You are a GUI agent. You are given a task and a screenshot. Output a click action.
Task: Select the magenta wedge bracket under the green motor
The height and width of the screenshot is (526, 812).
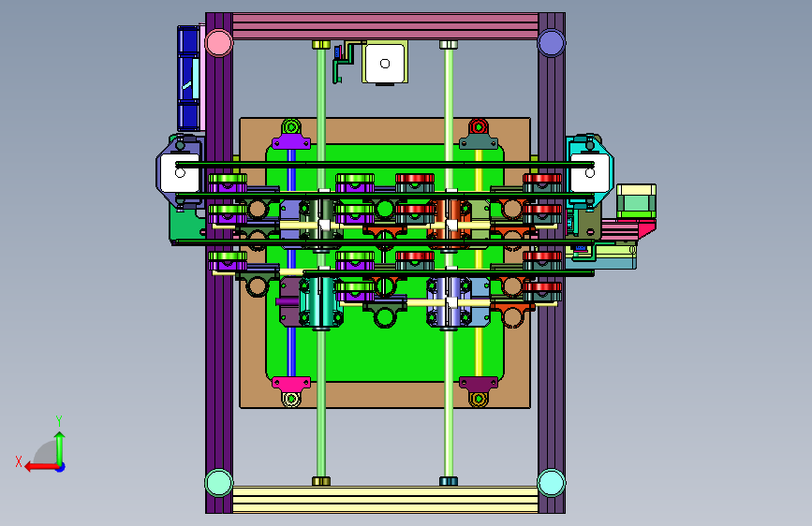pyautogui.click(x=647, y=227)
